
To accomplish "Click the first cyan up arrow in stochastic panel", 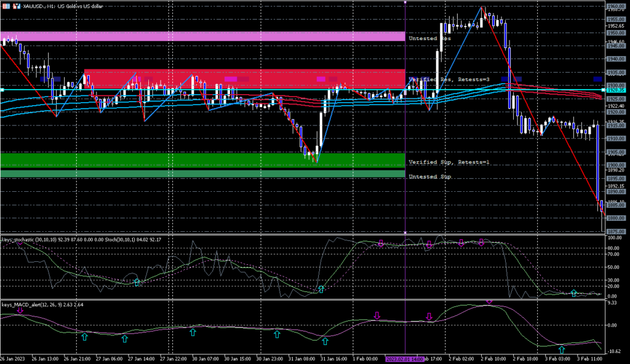I will (x=137, y=282).
